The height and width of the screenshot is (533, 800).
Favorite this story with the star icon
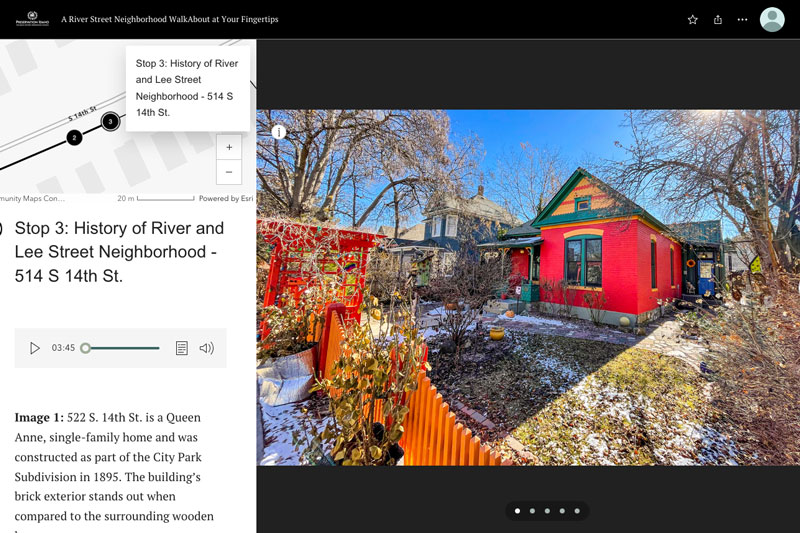tap(692, 20)
